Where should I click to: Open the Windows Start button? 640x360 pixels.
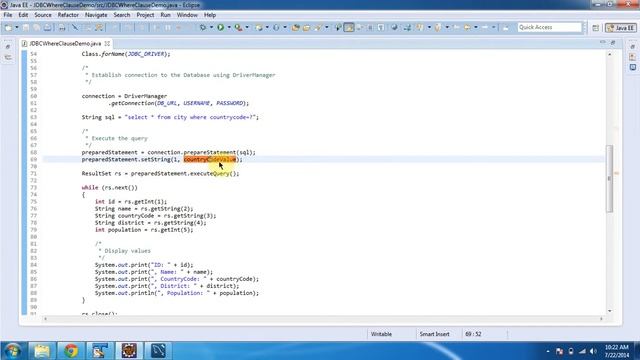[x=12, y=351]
